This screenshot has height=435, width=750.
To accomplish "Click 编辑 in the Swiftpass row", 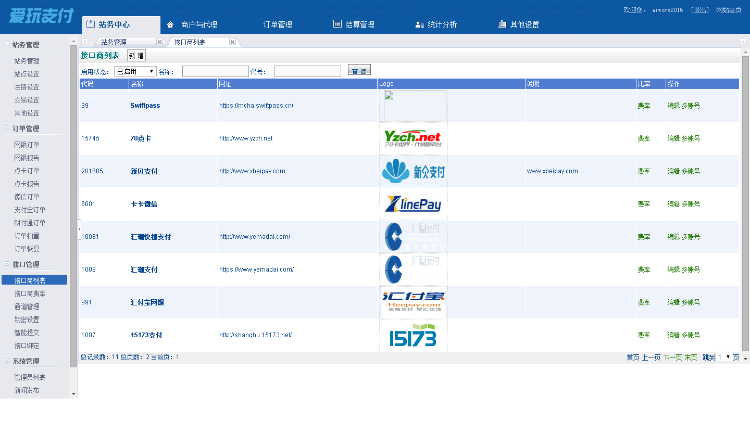I will pyautogui.click(x=673, y=105).
